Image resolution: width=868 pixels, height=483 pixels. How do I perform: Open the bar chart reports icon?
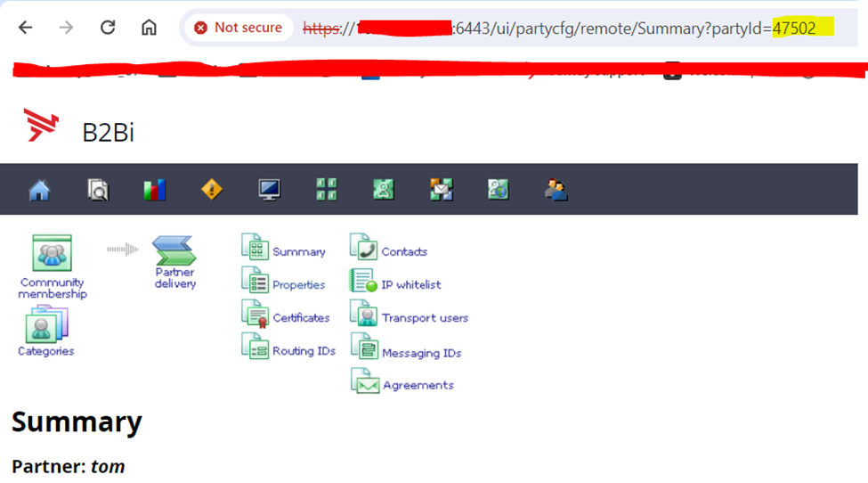[x=155, y=190]
